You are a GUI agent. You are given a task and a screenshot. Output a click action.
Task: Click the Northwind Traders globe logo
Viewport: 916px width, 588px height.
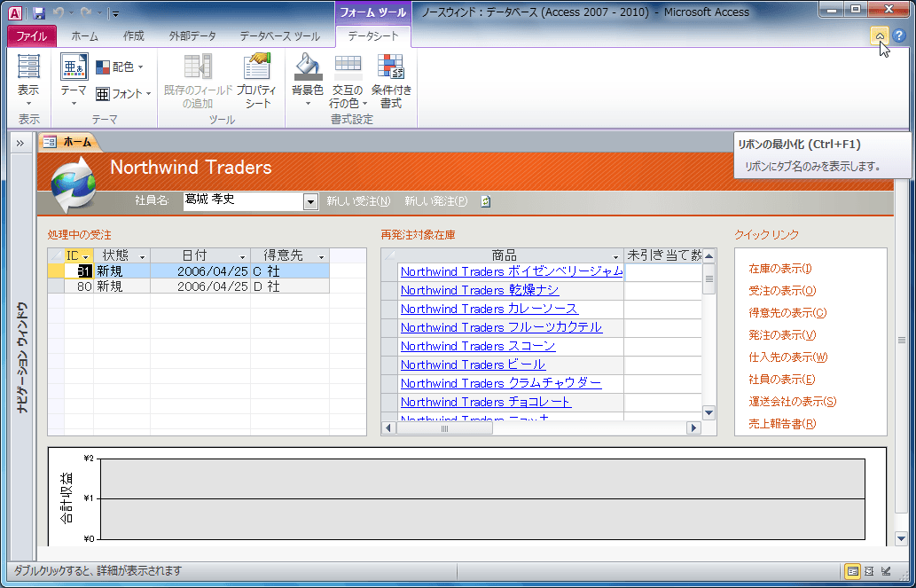click(x=74, y=184)
